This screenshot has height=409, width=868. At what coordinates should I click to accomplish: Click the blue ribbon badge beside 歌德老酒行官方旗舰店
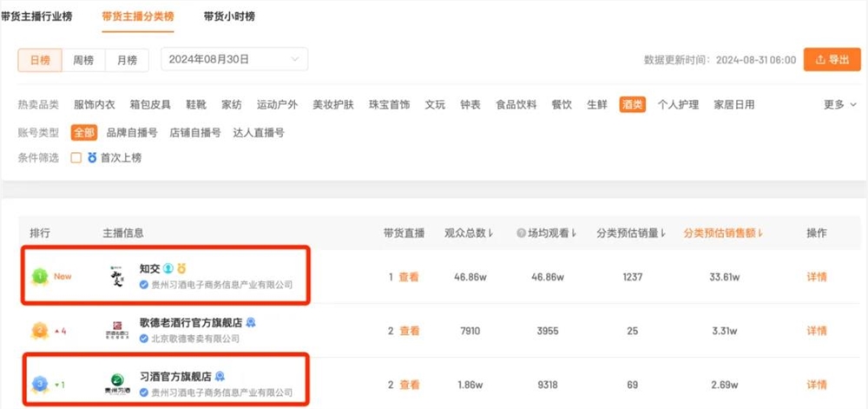[x=251, y=322]
